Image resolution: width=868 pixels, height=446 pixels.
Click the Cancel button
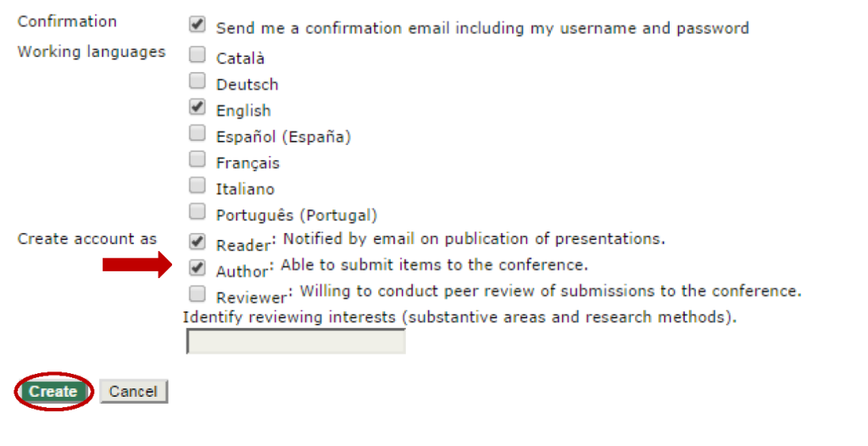coord(133,392)
